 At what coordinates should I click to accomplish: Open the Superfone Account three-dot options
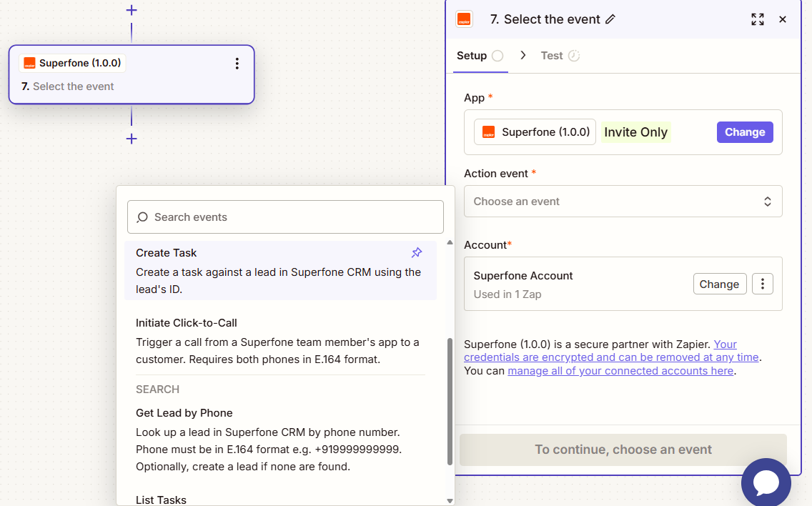pyautogui.click(x=762, y=284)
